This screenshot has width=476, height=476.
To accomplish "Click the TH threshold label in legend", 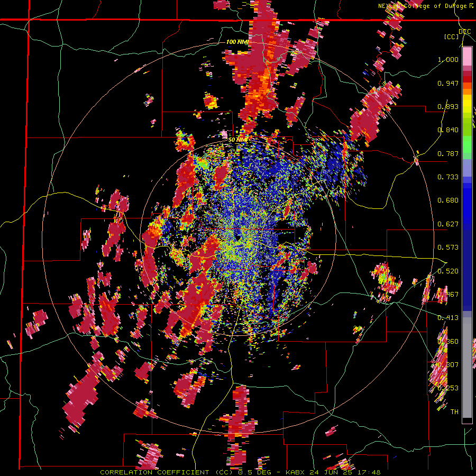I will click(x=454, y=412).
